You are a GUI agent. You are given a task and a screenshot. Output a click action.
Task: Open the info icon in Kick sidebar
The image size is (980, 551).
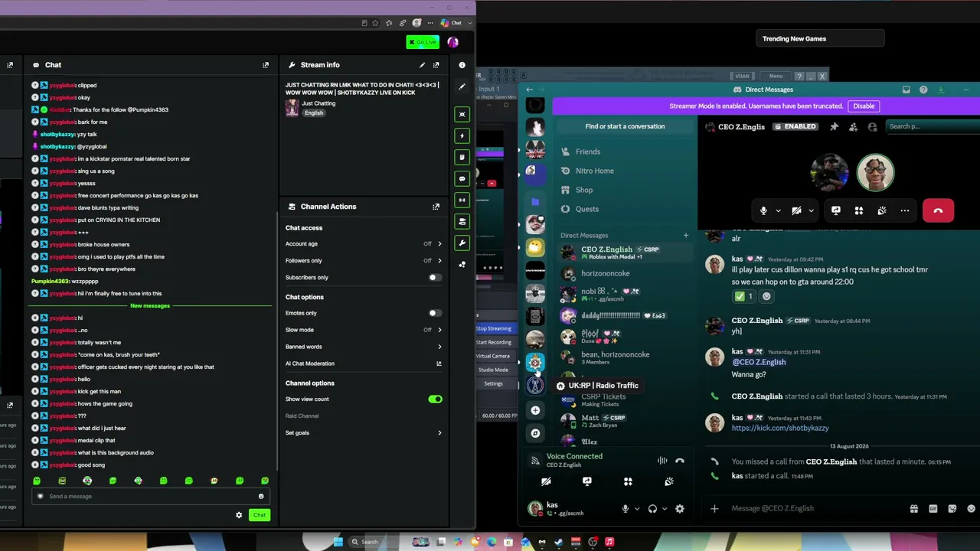point(462,65)
